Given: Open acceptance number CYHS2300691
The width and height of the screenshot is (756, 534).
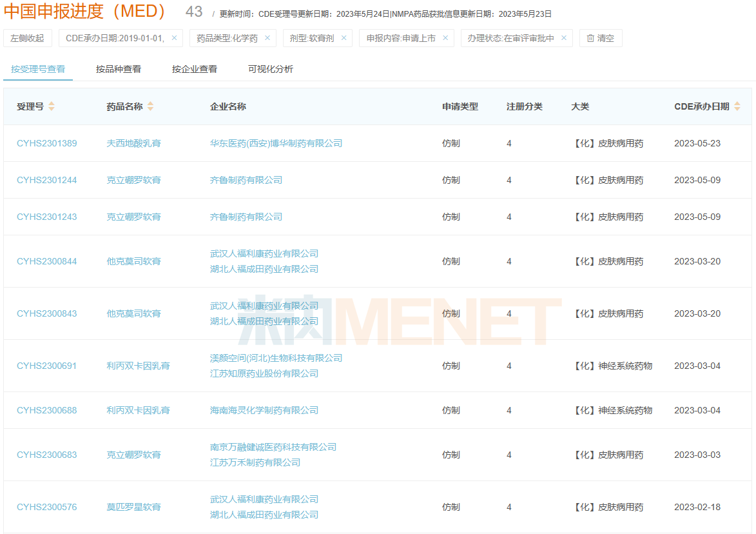Looking at the screenshot, I should pos(46,366).
